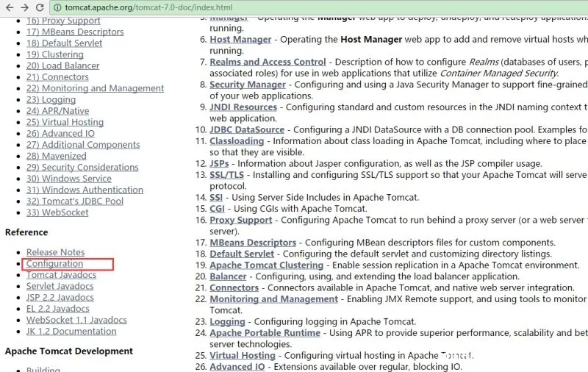Reload the page with refresh icon
This screenshot has width=588, height=372.
[x=40, y=7]
